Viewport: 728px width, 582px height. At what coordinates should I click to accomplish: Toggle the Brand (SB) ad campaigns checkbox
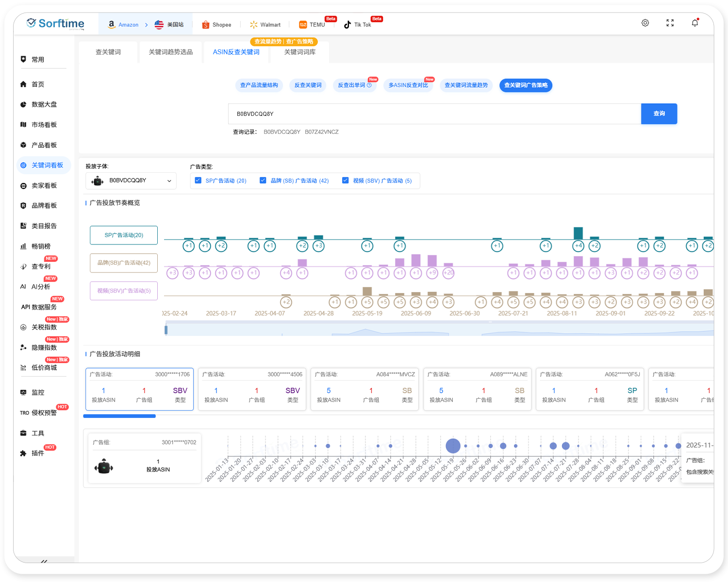263,180
